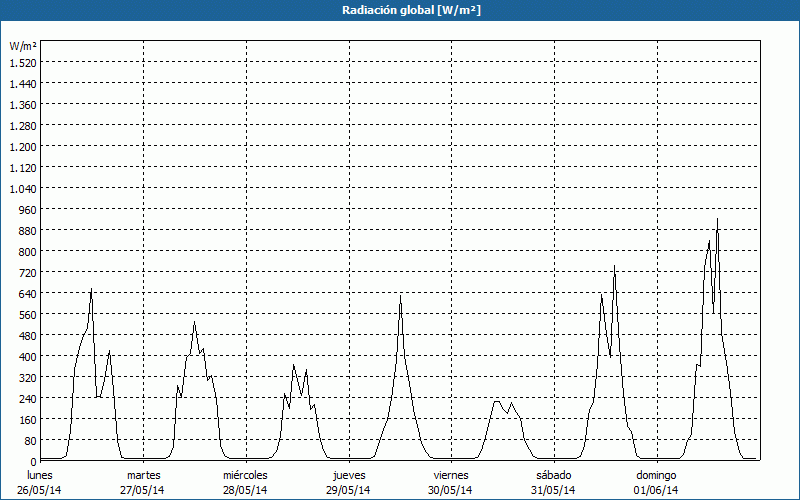Click the W/m² unit label above the axis
The image size is (800, 500).
click(23, 46)
